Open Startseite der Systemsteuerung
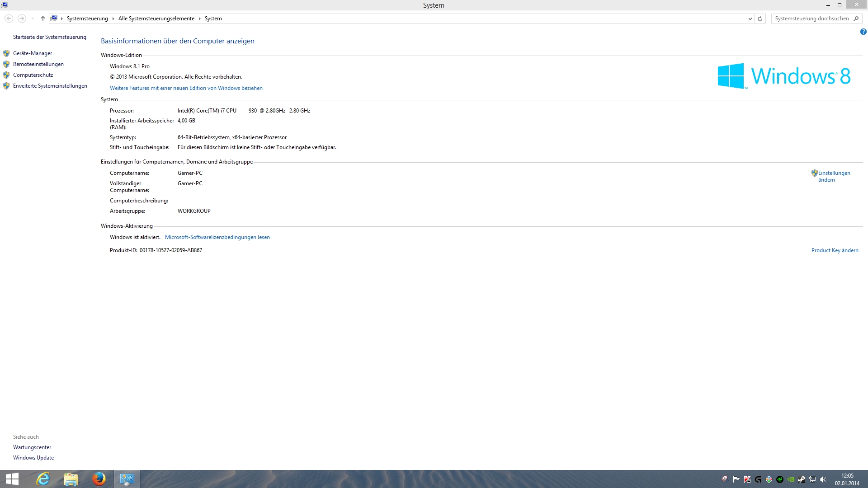 50,37
